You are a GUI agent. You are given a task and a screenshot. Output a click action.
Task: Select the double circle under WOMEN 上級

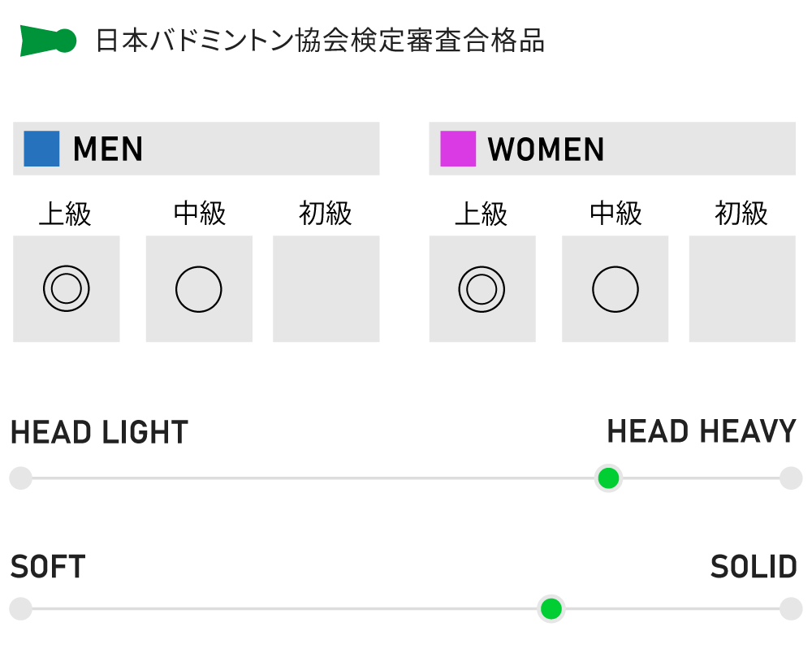482,288
